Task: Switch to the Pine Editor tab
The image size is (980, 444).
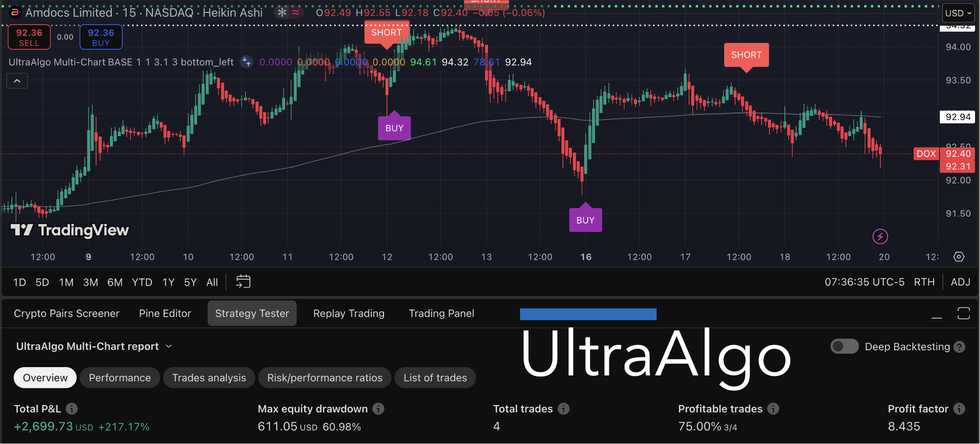Action: [165, 313]
